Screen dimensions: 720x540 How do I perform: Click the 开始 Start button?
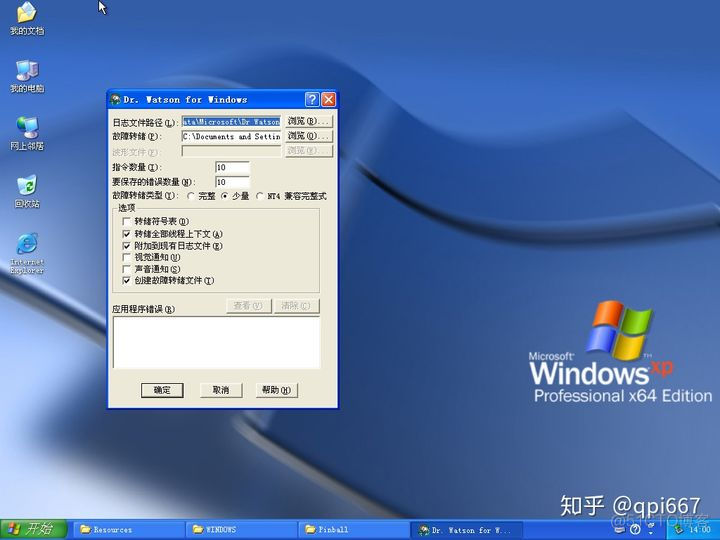(33, 529)
